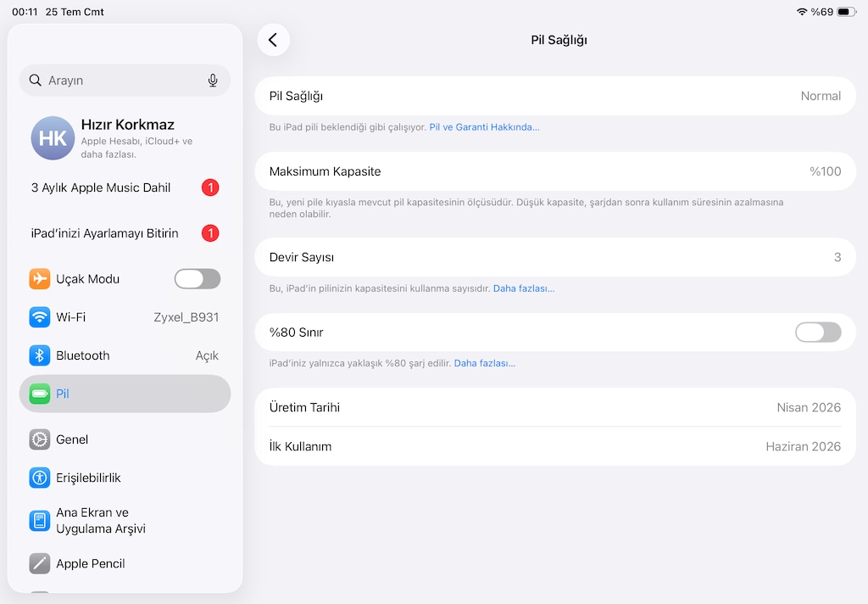
Task: Open Erişilebilirlik settings
Action: coord(125,478)
